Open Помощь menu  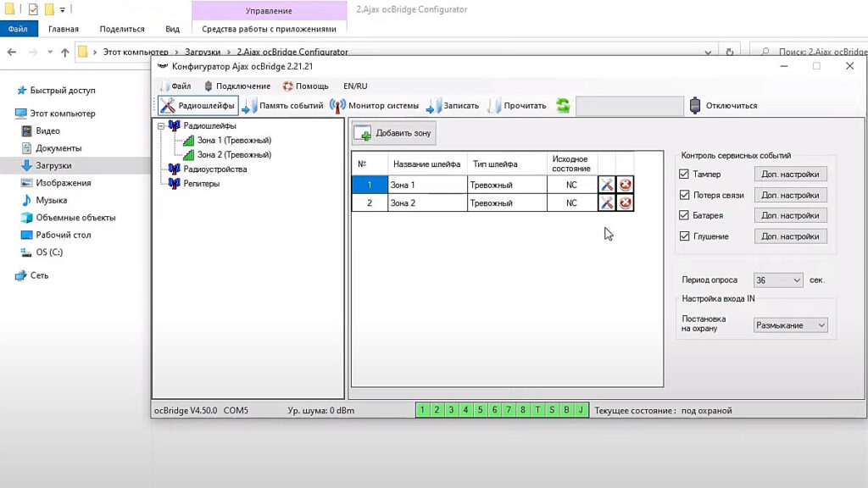tap(305, 86)
